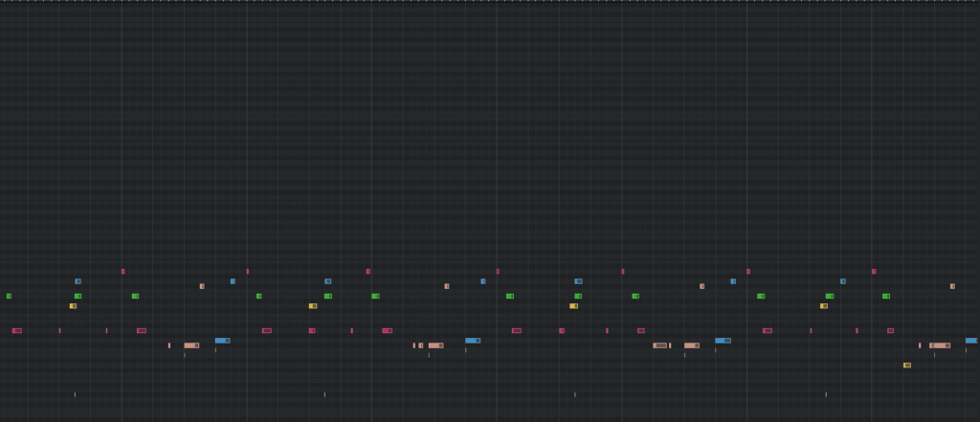Select the rightmost teal tick at the bottom
Screen dimensions: 980x422
(x=826, y=394)
